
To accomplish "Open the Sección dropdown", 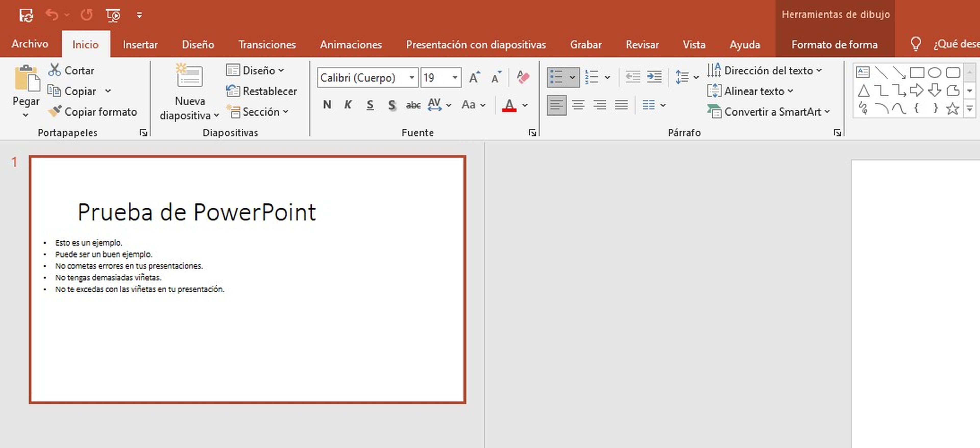I will coord(257,112).
